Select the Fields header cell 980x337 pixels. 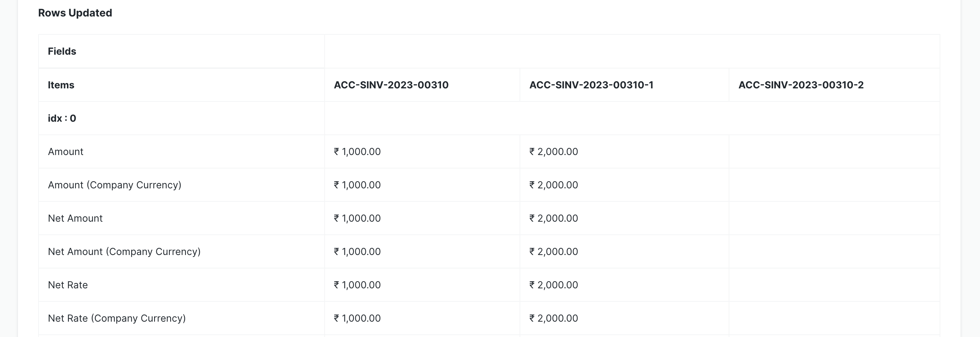pyautogui.click(x=62, y=51)
